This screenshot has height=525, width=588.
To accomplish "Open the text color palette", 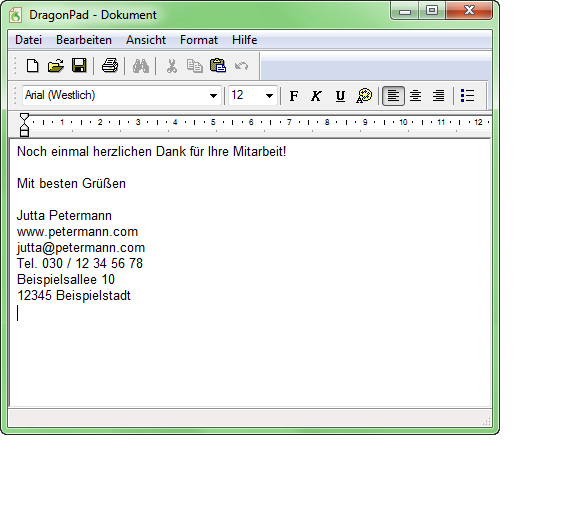I will tap(364, 96).
